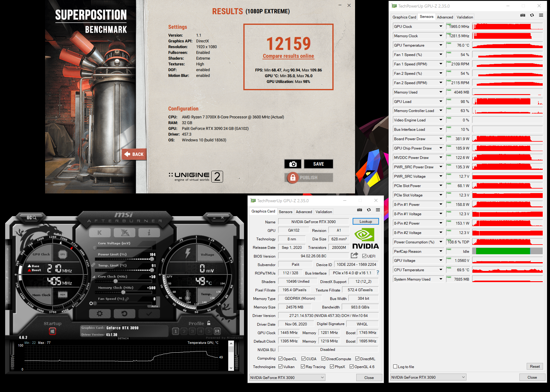Open Afterburner settings with the large gear button
Image resolution: width=550 pixels, height=392 pixels.
pos(100,314)
